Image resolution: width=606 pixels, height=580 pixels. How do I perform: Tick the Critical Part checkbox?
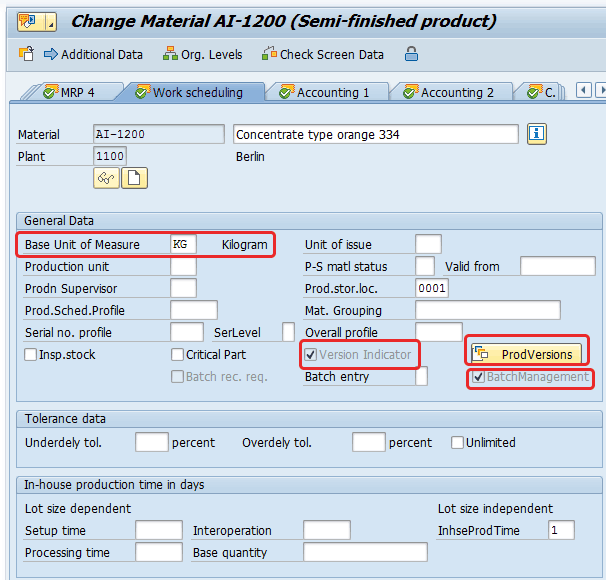pos(178,355)
